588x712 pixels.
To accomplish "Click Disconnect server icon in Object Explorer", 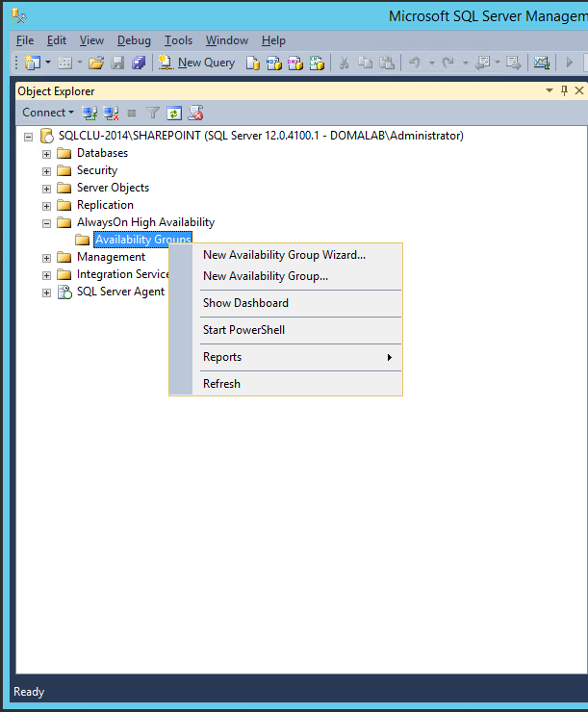I will pos(111,113).
